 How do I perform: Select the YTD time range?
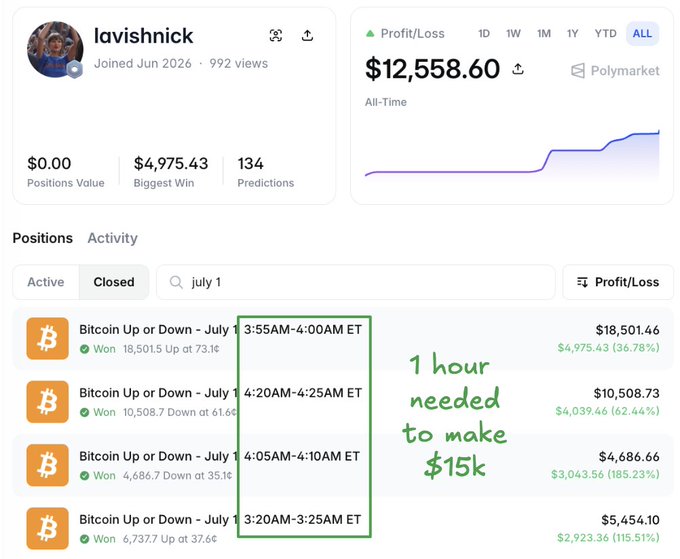pyautogui.click(x=605, y=33)
